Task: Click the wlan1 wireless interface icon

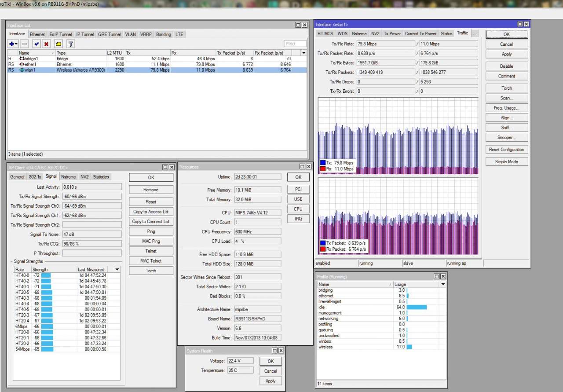Action: [x=22, y=70]
